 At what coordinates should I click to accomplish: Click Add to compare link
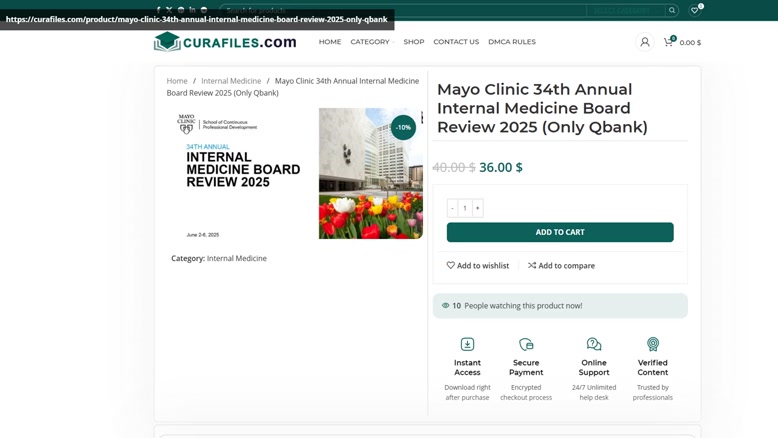tap(561, 265)
